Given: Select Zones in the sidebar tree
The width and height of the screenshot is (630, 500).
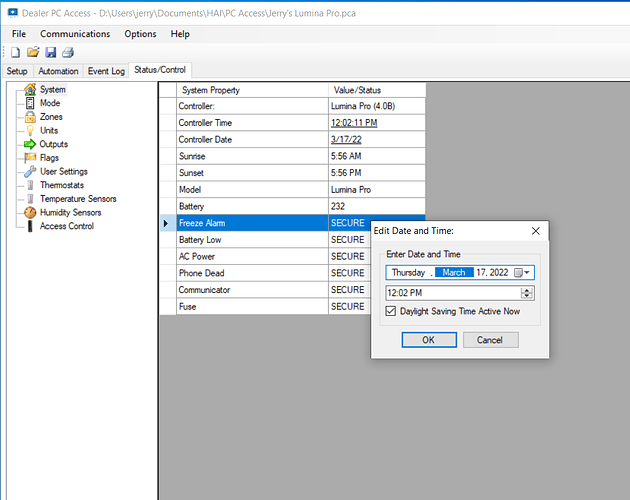Looking at the screenshot, I should [x=50, y=117].
